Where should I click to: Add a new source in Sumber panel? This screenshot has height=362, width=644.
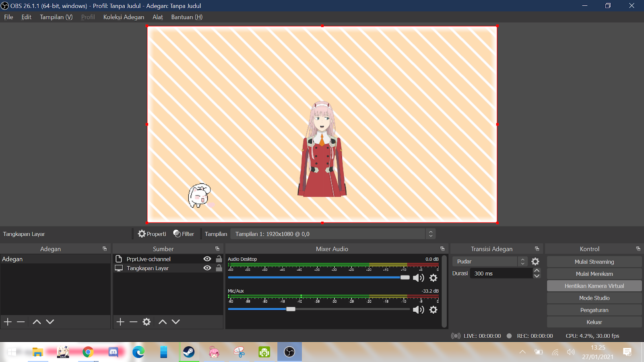pos(120,322)
